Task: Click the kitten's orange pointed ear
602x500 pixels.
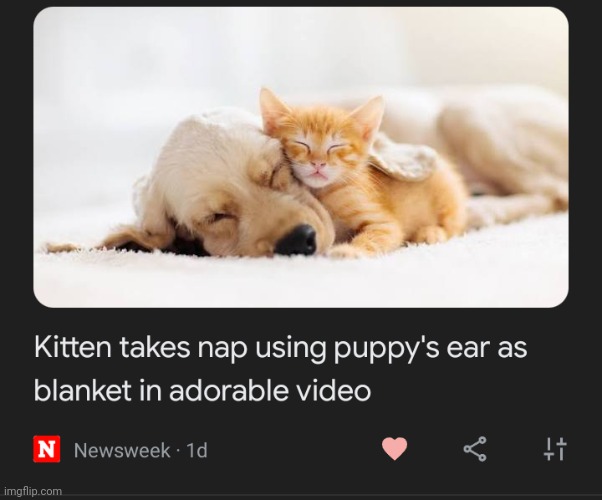Action: click(x=271, y=106)
